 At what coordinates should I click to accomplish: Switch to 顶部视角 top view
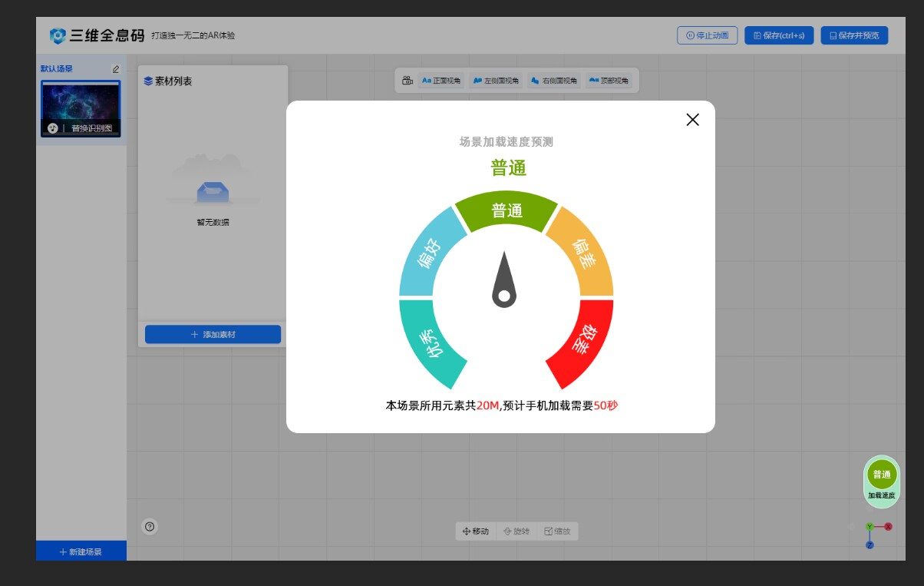coord(609,81)
